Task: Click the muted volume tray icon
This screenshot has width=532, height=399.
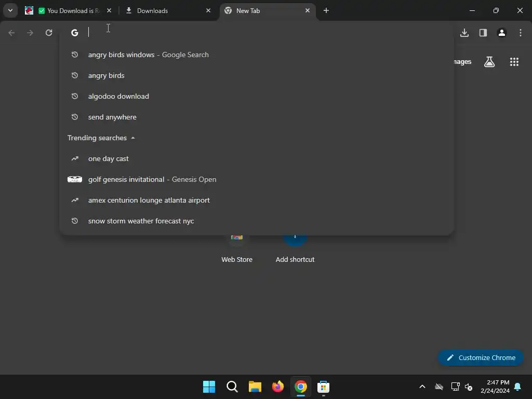Action: click(x=469, y=387)
